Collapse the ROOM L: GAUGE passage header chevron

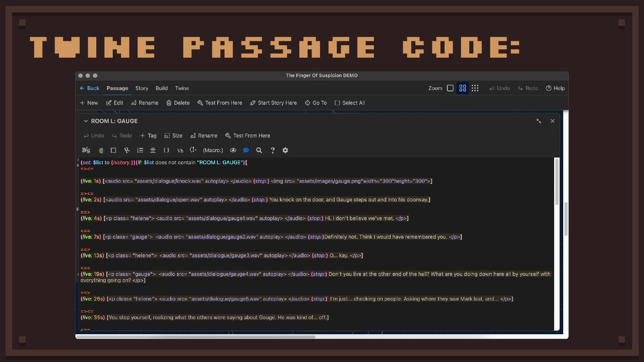(x=86, y=121)
